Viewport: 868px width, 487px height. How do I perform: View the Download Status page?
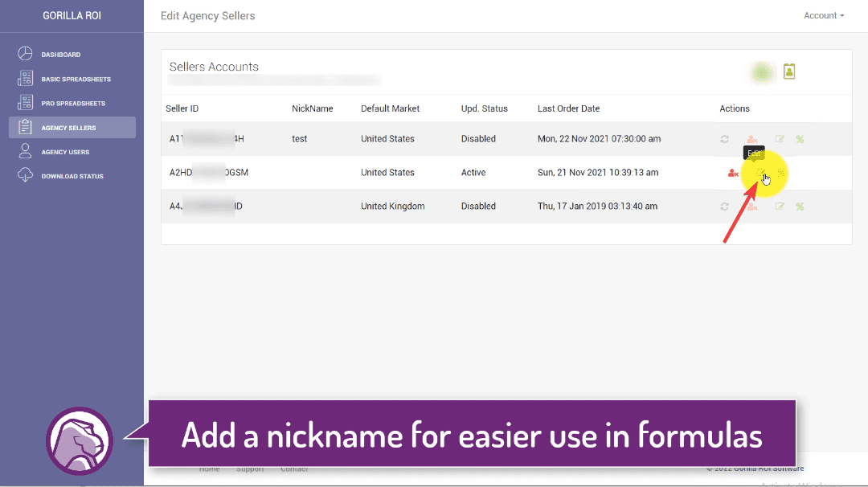(72, 176)
